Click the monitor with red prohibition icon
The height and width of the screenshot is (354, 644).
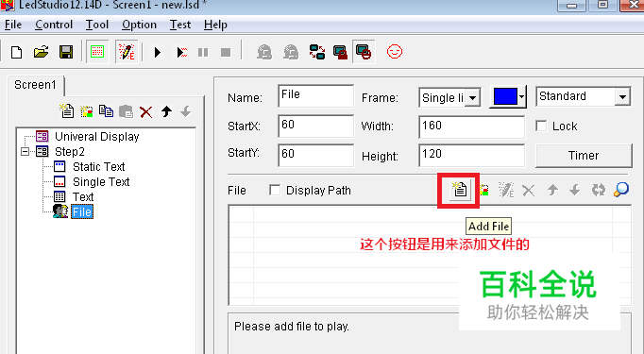pos(364,52)
